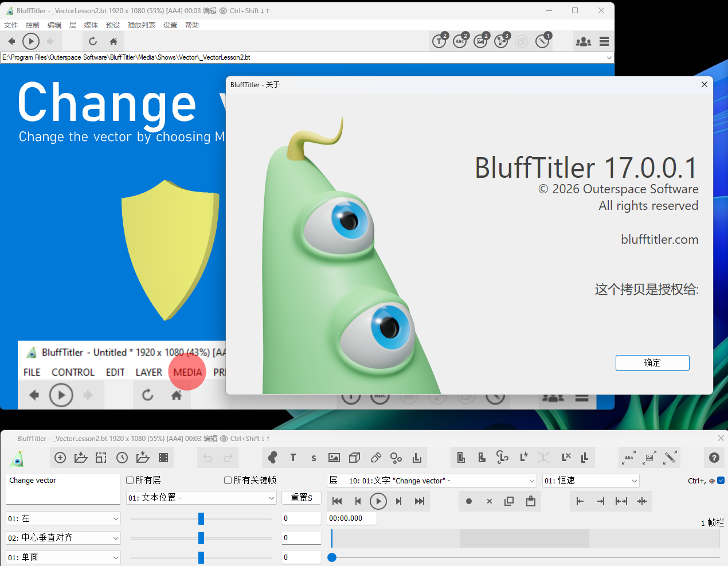
Task: Toggle the checkbox next to Ctrl+
Action: [721, 481]
